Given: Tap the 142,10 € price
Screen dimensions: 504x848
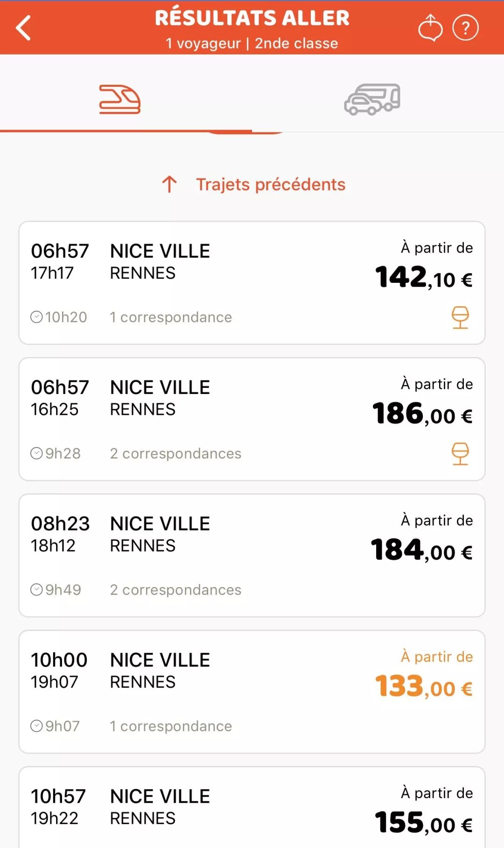Looking at the screenshot, I should click(424, 278).
